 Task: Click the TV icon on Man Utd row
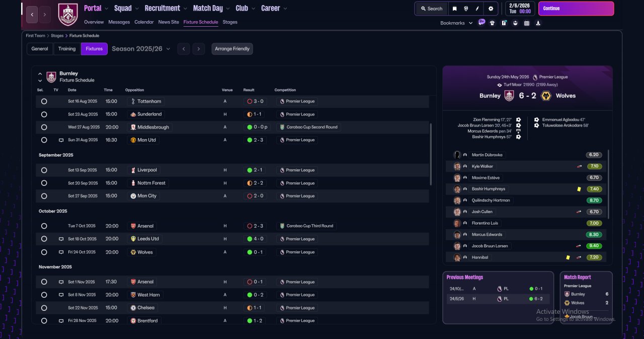pos(61,140)
